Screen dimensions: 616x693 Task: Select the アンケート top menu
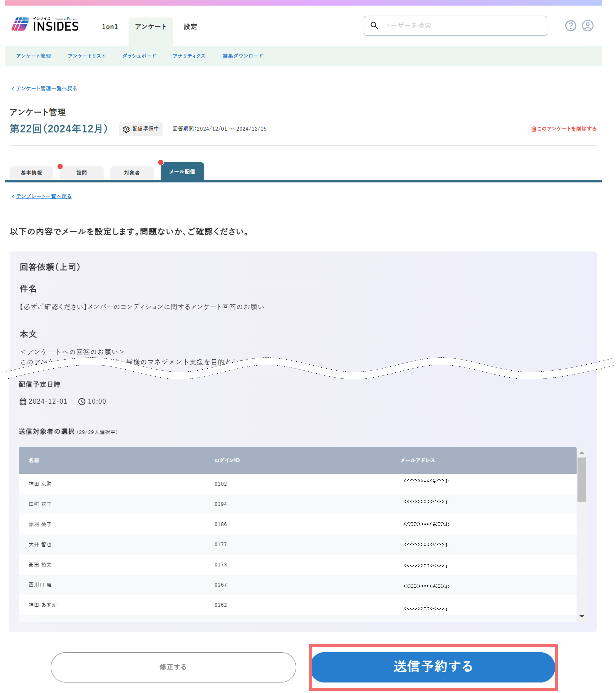[x=151, y=27]
